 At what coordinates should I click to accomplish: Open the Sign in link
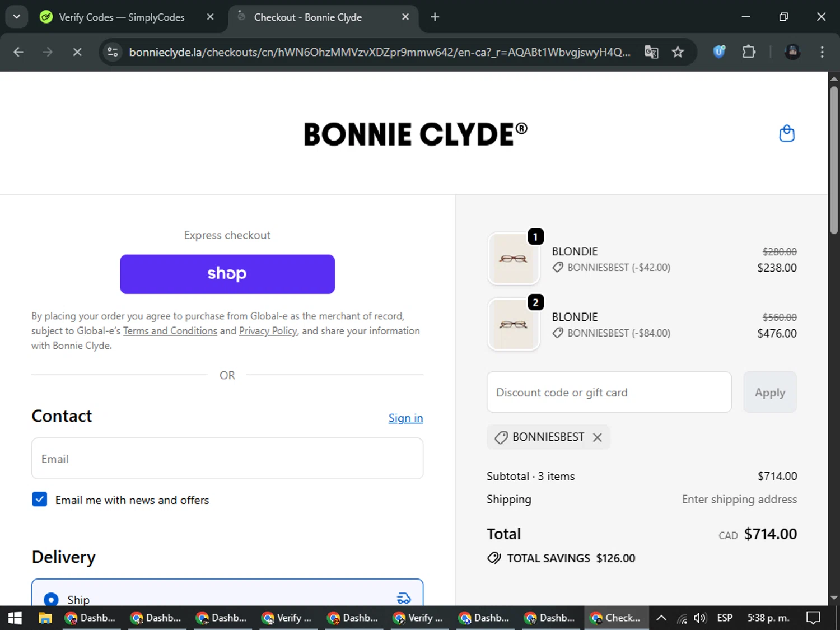pyautogui.click(x=405, y=418)
